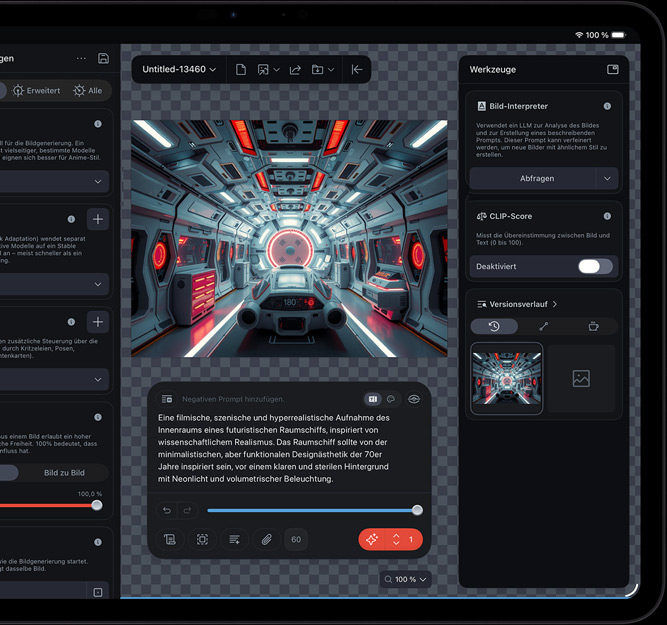Collapse sidebar with the arrow-to-bar icon
This screenshot has width=667, height=625.
(x=357, y=70)
